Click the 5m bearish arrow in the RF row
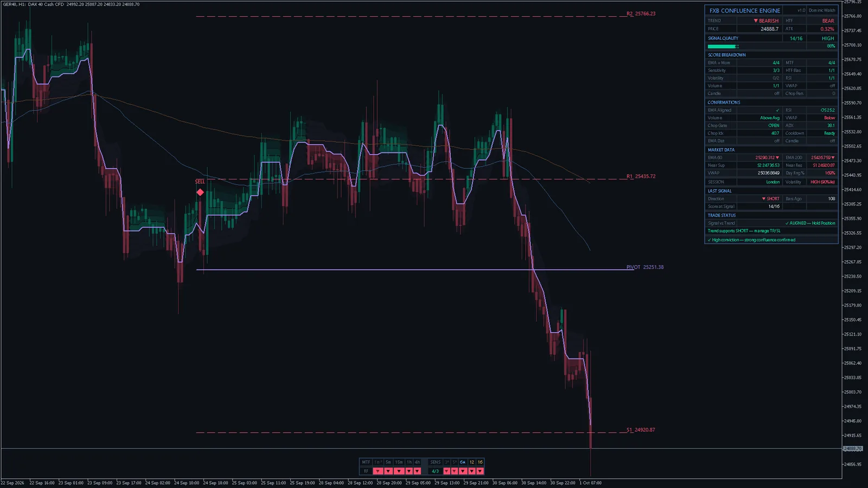The width and height of the screenshot is (868, 488). (x=389, y=471)
